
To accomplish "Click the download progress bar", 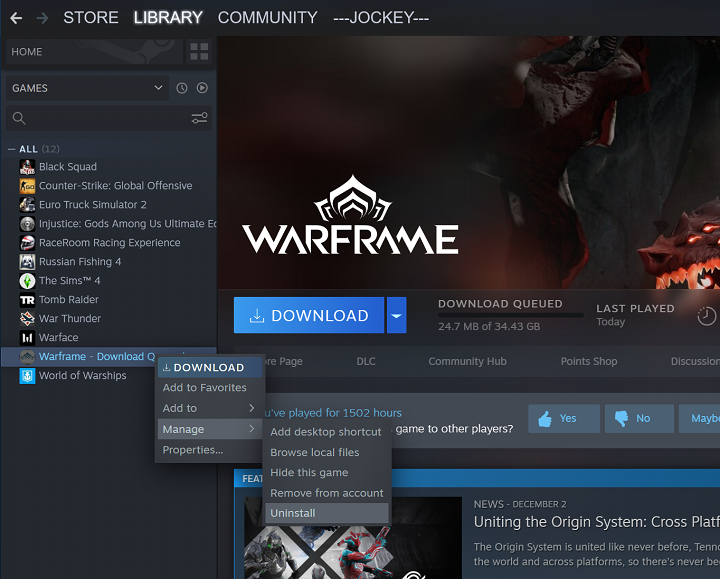I will pyautogui.click(x=510, y=315).
